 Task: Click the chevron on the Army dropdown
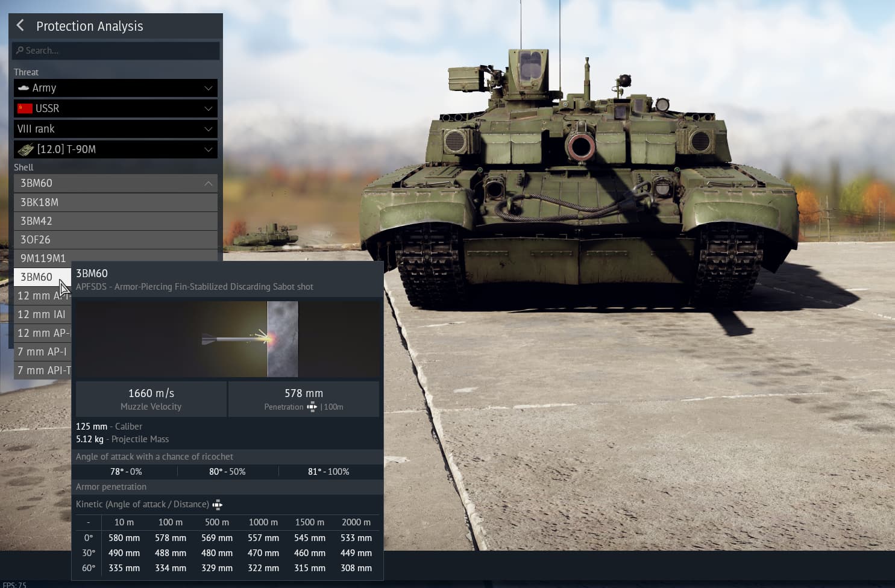click(208, 88)
